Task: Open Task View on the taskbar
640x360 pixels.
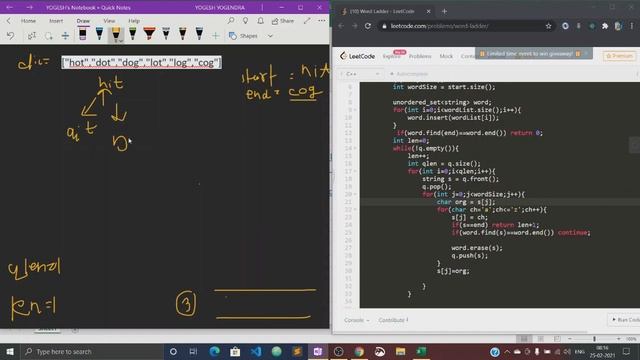Action: [x=193, y=351]
